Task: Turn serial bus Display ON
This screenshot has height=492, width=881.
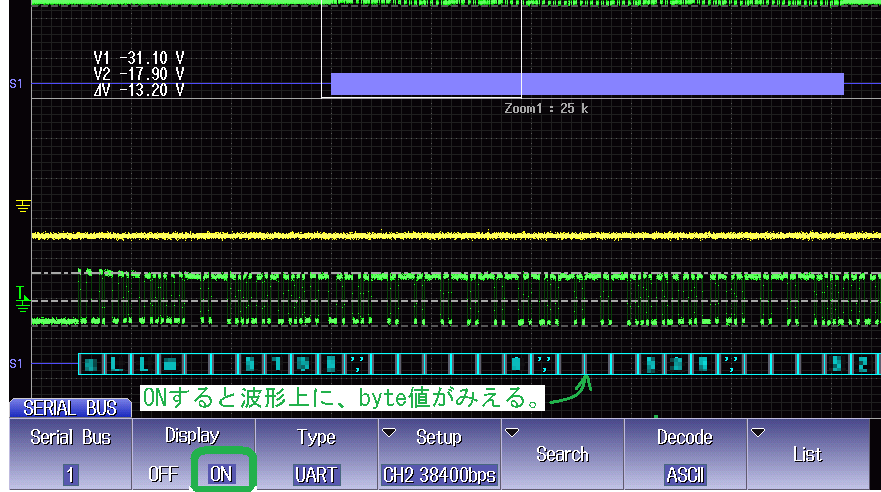Action: click(x=221, y=474)
